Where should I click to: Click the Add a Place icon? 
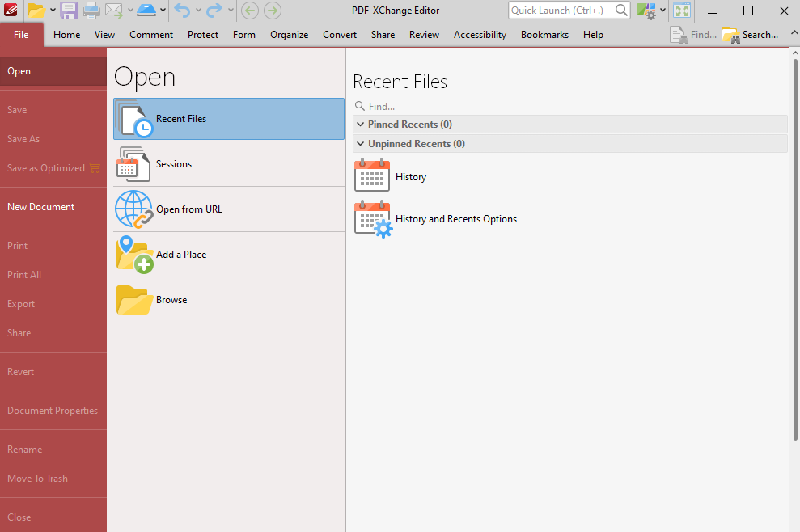tap(133, 254)
